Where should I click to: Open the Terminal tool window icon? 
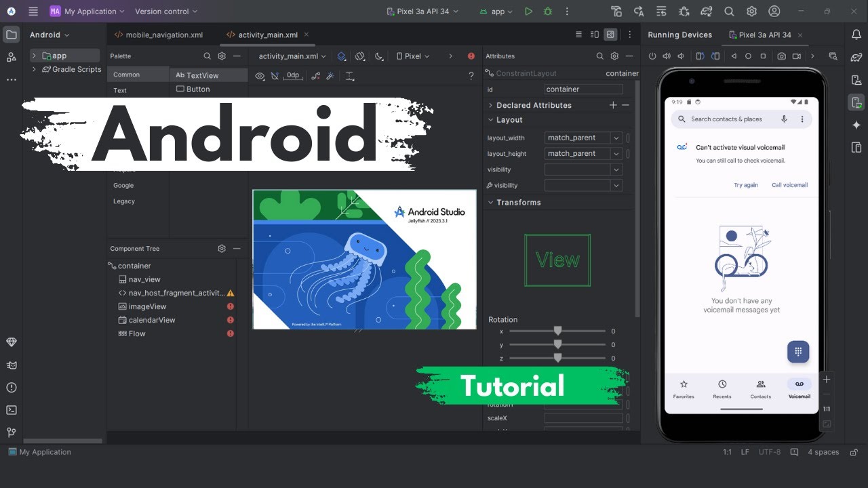tap(11, 410)
